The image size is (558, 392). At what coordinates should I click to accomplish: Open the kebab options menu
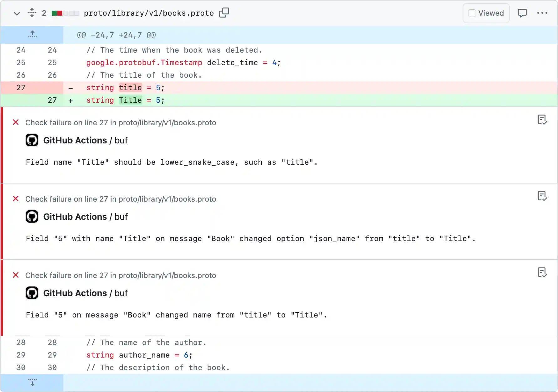(543, 13)
